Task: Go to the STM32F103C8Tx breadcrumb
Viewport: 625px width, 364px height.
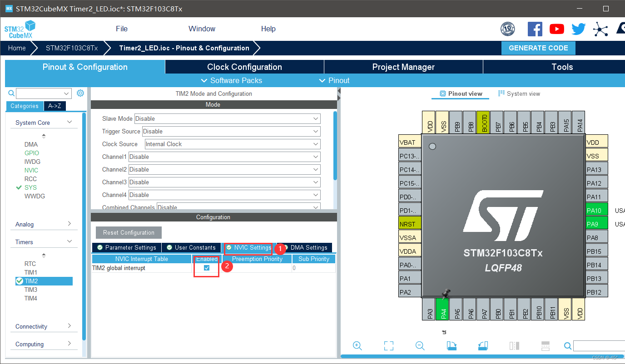Action: point(72,48)
